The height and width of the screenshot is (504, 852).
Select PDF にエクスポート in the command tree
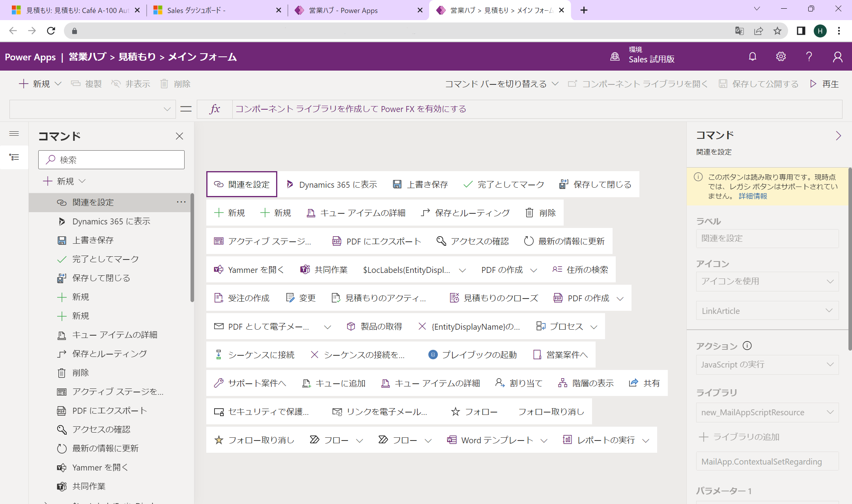tap(110, 411)
